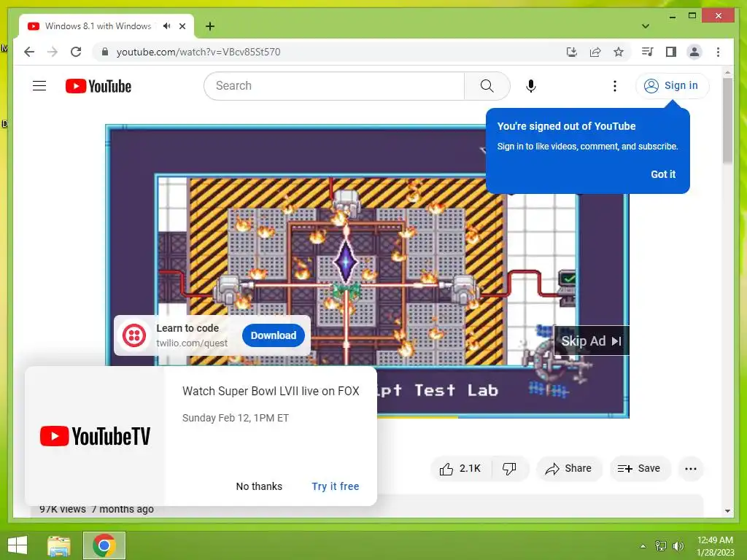The width and height of the screenshot is (747, 560).
Task: Click the search magnifier button
Action: pos(487,86)
